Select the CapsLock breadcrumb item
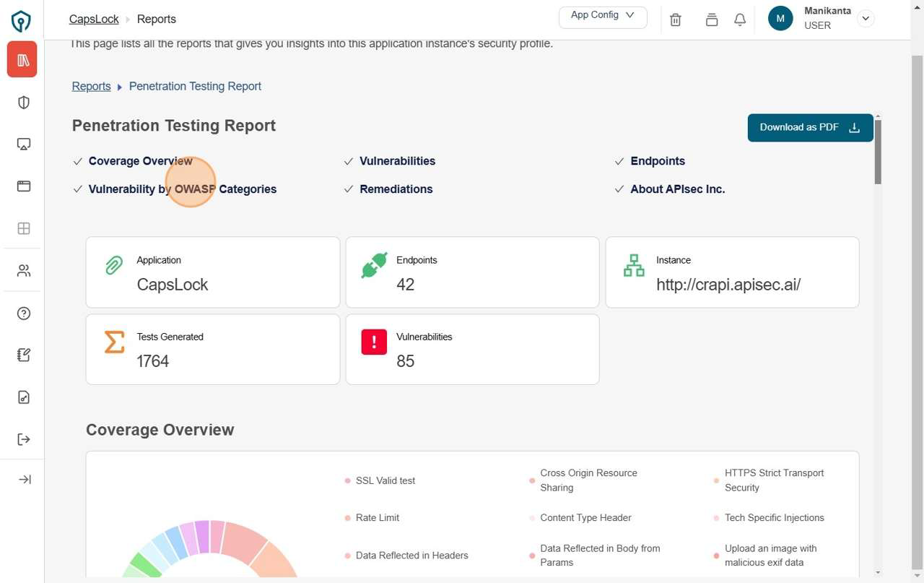 [93, 19]
